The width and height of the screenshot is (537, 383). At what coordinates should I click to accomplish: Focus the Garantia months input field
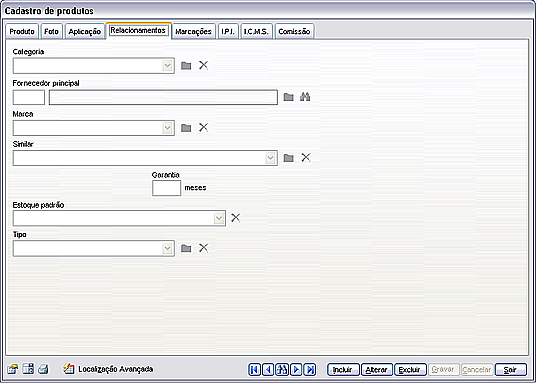tap(166, 188)
